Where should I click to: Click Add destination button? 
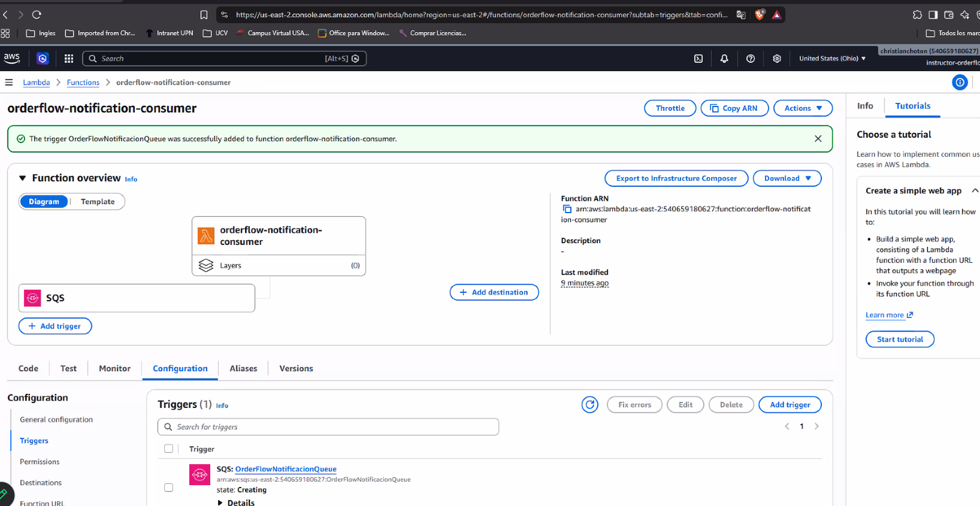point(494,292)
